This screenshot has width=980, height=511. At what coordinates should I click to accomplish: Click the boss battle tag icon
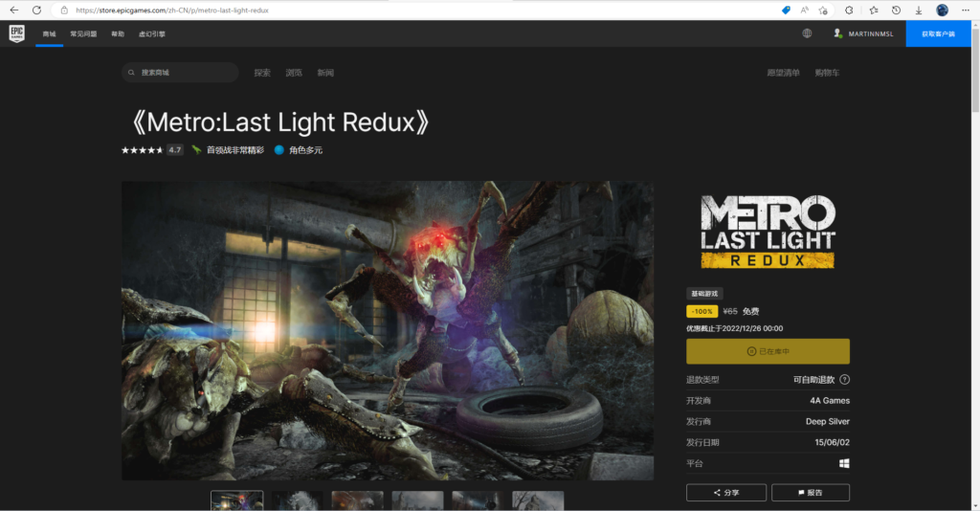point(196,150)
